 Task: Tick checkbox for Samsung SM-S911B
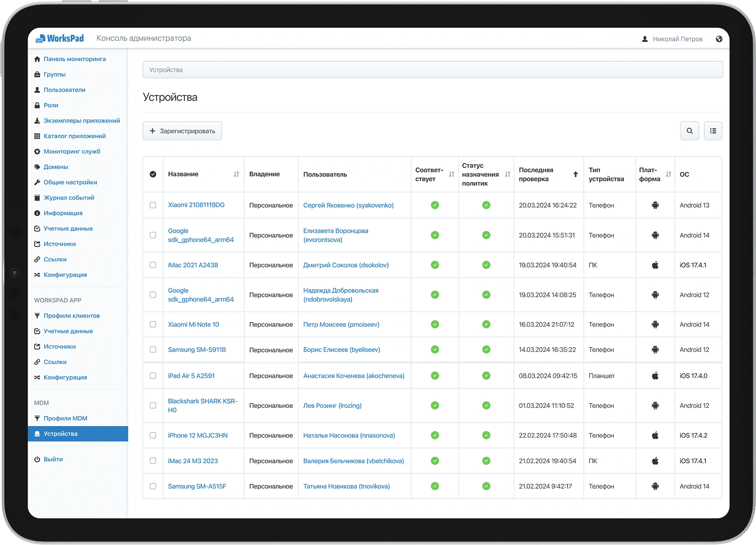click(x=153, y=349)
